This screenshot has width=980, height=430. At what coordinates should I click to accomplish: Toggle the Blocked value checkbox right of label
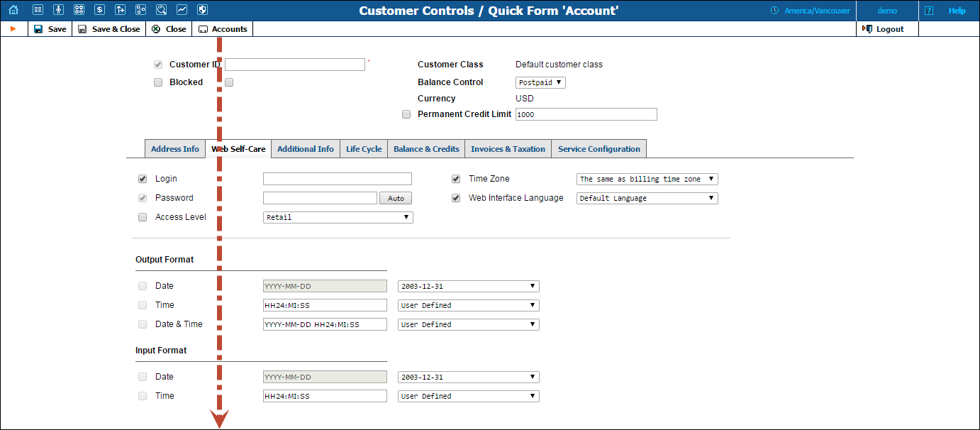(x=229, y=82)
